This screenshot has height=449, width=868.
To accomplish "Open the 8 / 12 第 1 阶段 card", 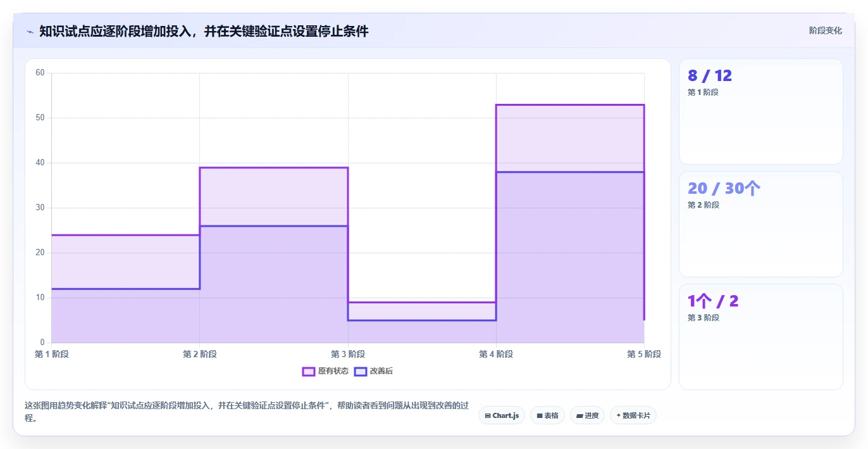I will click(x=761, y=111).
